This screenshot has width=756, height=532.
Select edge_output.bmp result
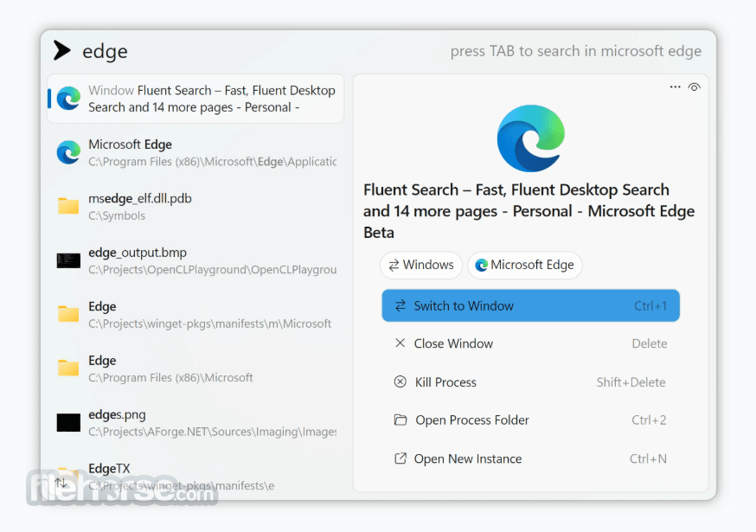[195, 261]
